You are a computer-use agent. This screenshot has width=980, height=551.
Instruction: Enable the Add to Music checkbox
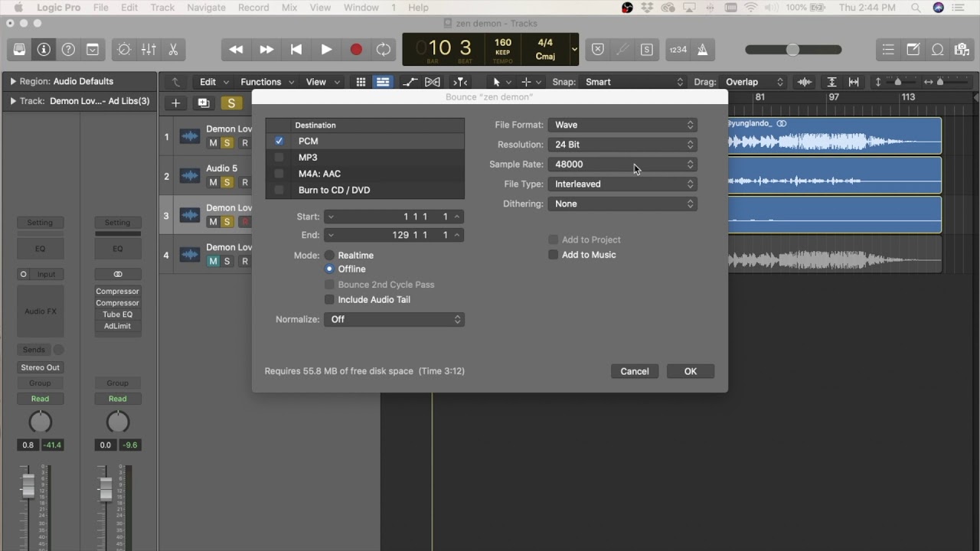(x=553, y=255)
